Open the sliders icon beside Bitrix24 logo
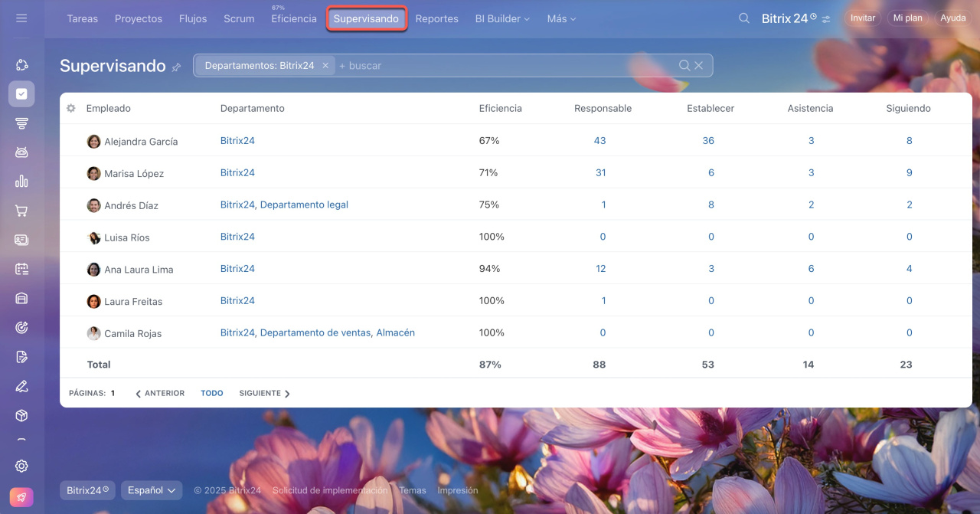Image resolution: width=980 pixels, height=514 pixels. [826, 19]
